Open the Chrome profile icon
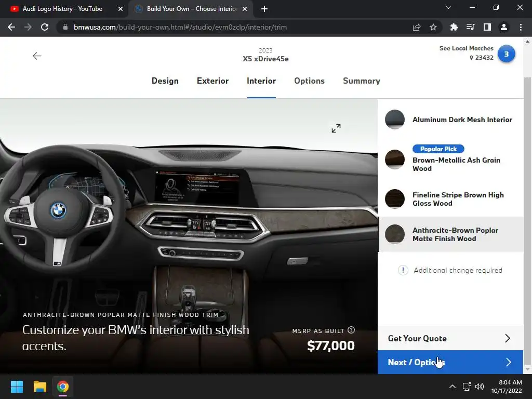The height and width of the screenshot is (399, 532). click(504, 27)
